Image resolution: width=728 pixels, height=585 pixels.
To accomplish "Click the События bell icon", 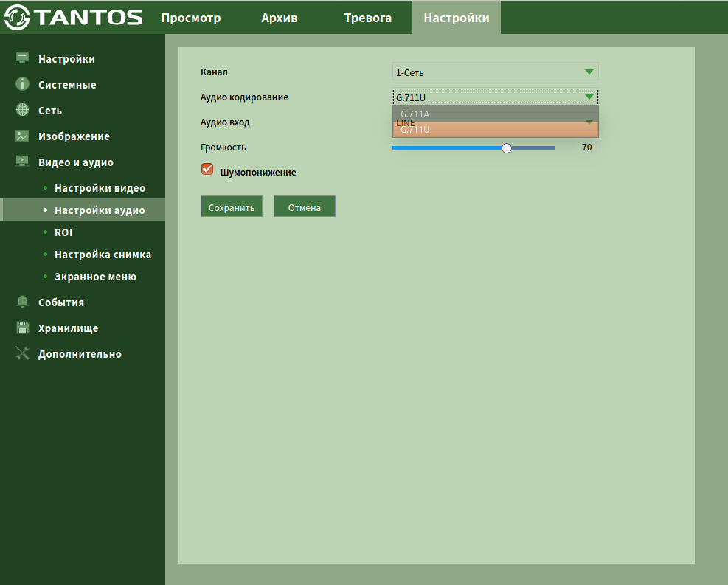I will (x=22, y=302).
